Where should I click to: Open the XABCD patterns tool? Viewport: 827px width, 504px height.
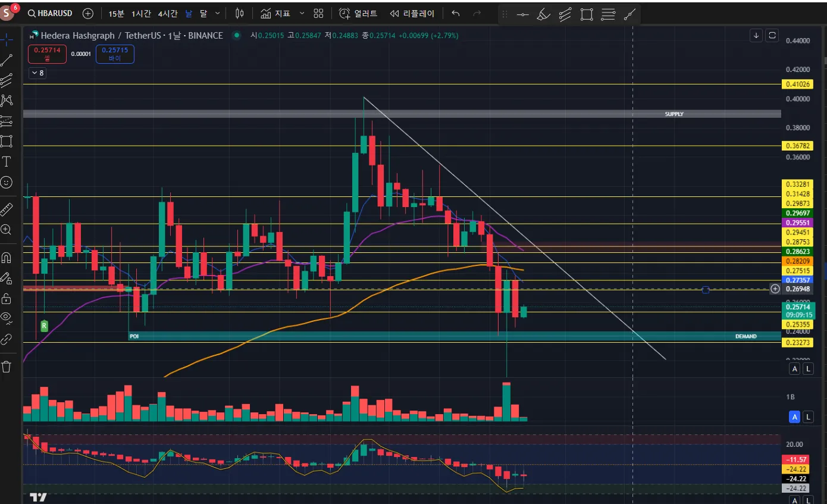(7, 101)
